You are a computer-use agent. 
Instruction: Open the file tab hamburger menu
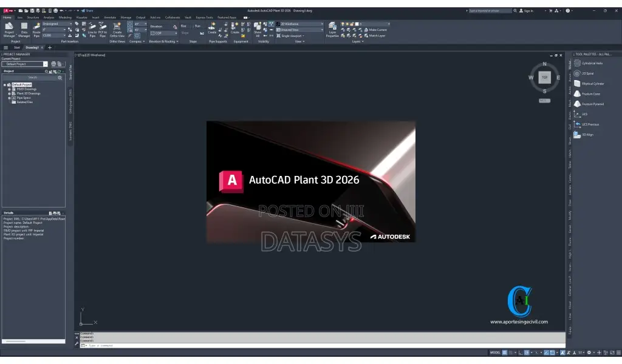coord(5,47)
